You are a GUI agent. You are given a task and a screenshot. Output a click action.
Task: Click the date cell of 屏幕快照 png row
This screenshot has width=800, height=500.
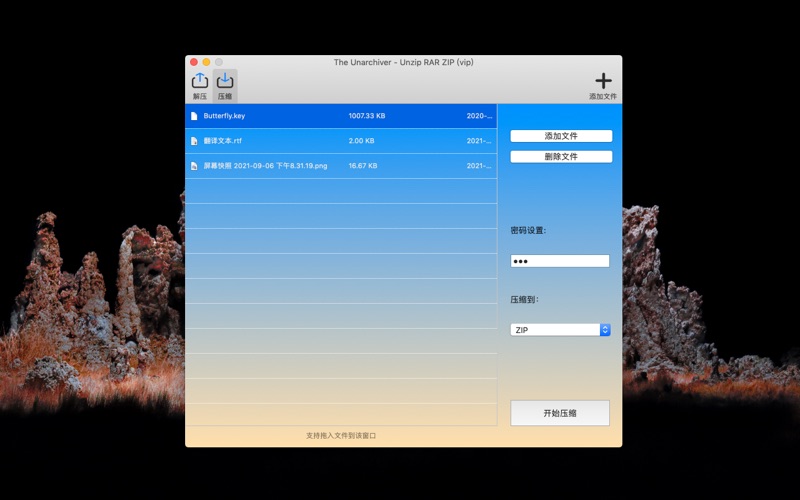click(x=479, y=166)
